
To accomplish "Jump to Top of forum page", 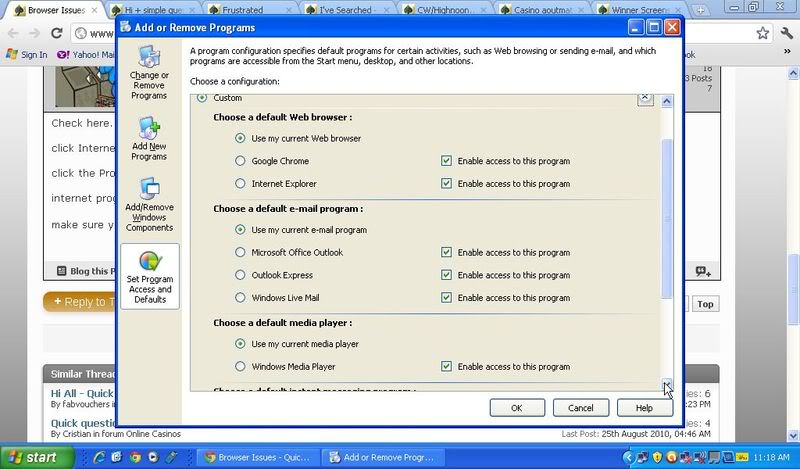I will (705, 304).
